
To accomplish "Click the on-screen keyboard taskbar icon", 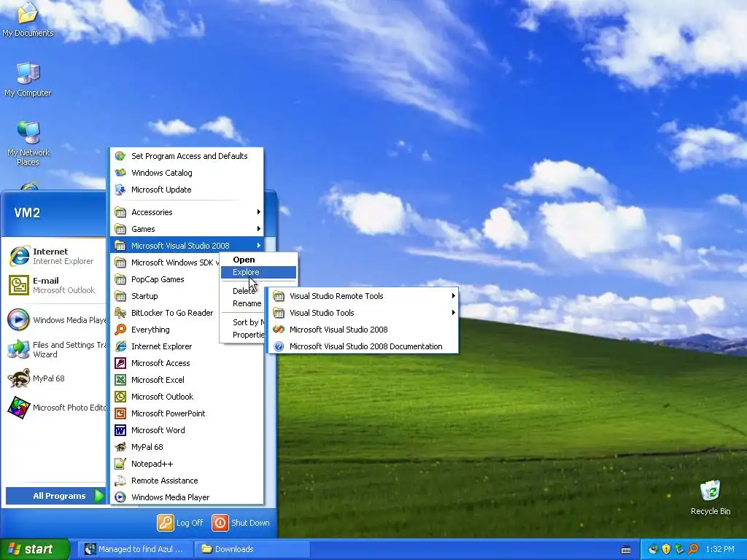I will 626,550.
